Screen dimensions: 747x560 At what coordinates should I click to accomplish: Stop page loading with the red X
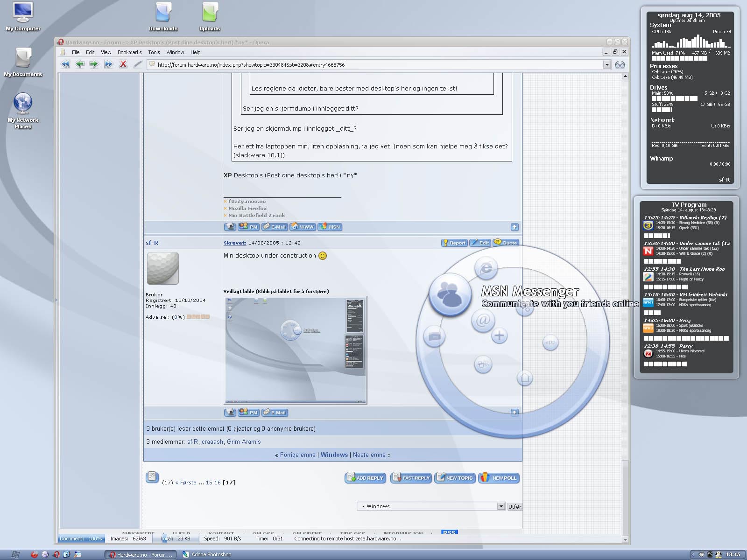(x=123, y=64)
